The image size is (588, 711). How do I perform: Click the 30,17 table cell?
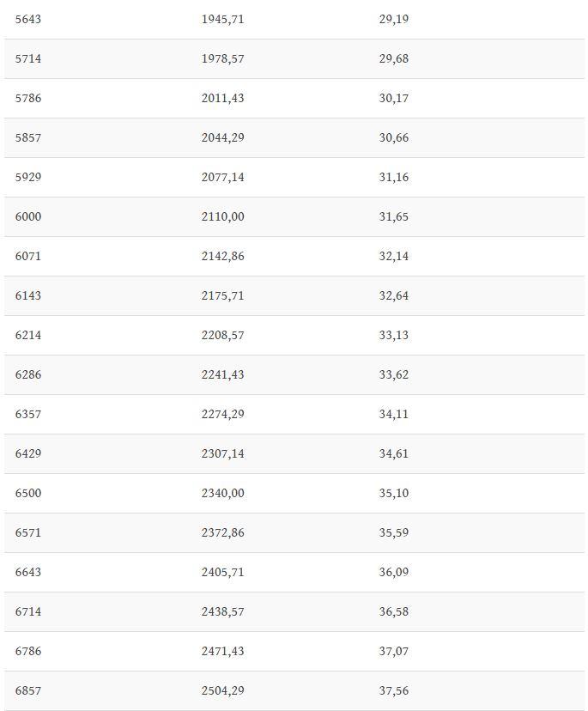pyautogui.click(x=393, y=98)
